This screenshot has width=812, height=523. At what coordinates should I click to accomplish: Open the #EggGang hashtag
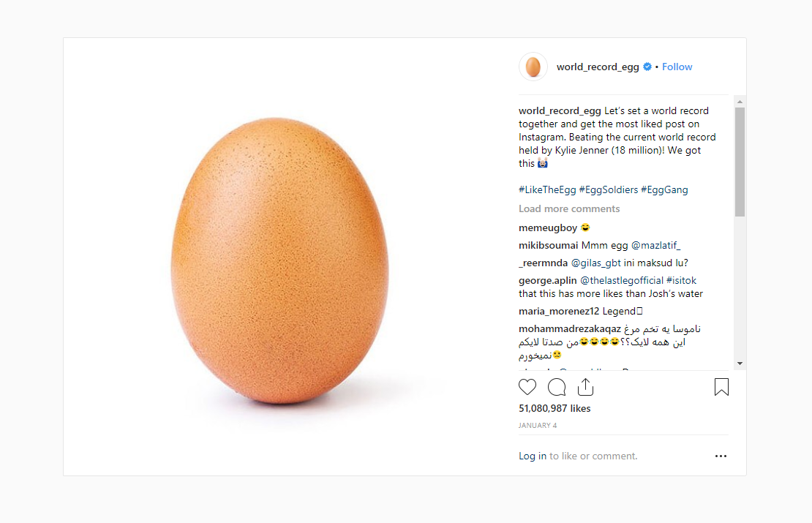[x=664, y=190]
